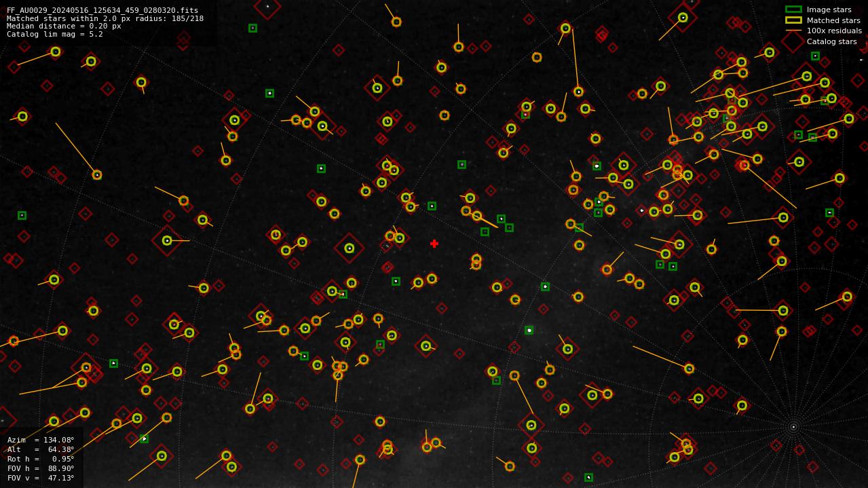The width and height of the screenshot is (868, 488).
Task: Click the 'Image stars' legend label
Action: click(x=829, y=10)
